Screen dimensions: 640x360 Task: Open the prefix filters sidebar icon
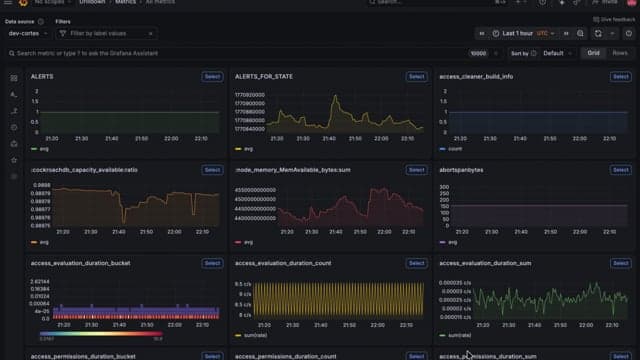[x=14, y=94]
